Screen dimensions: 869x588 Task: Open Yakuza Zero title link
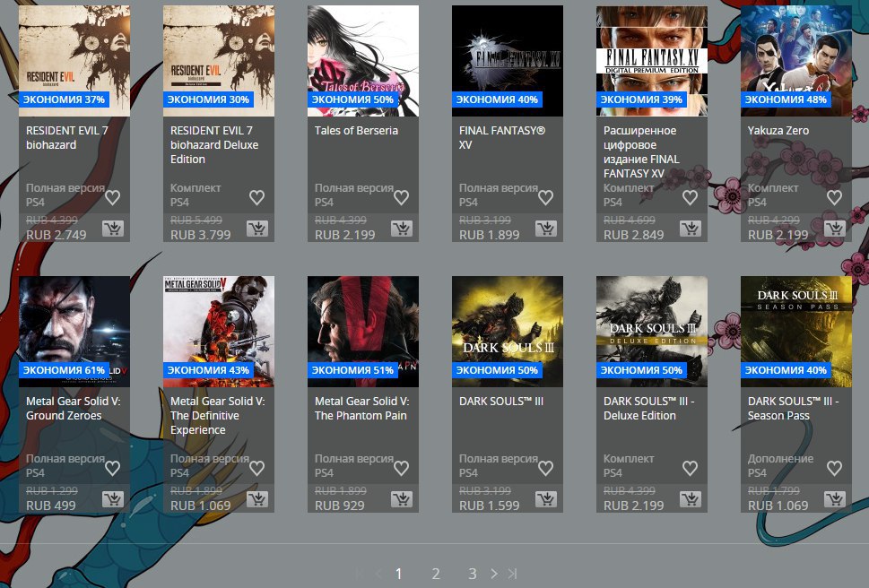(778, 131)
